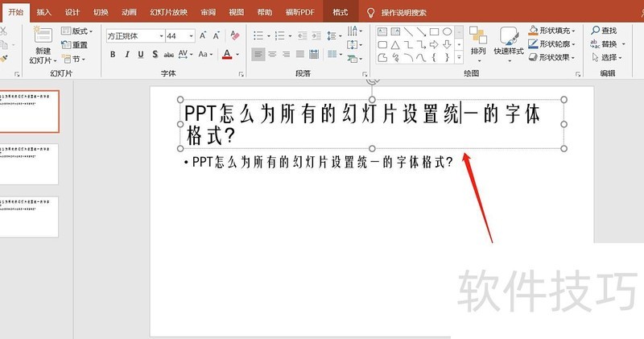Apply text shadow effect
644x339 pixels.
[x=155, y=55]
